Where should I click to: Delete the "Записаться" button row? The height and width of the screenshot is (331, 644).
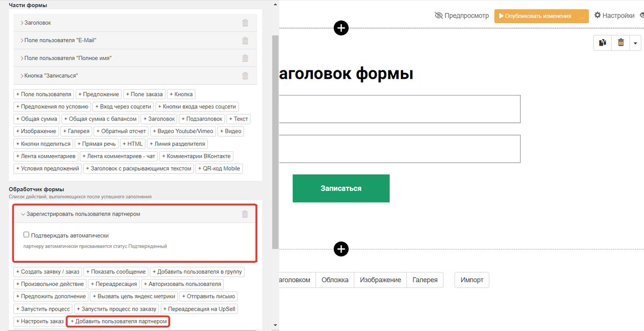click(245, 76)
